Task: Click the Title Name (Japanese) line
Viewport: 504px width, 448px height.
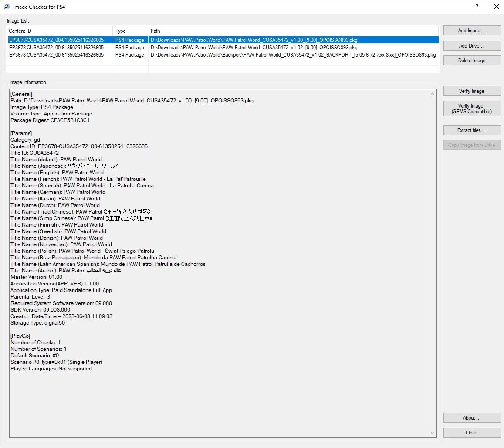Action: coord(64,166)
